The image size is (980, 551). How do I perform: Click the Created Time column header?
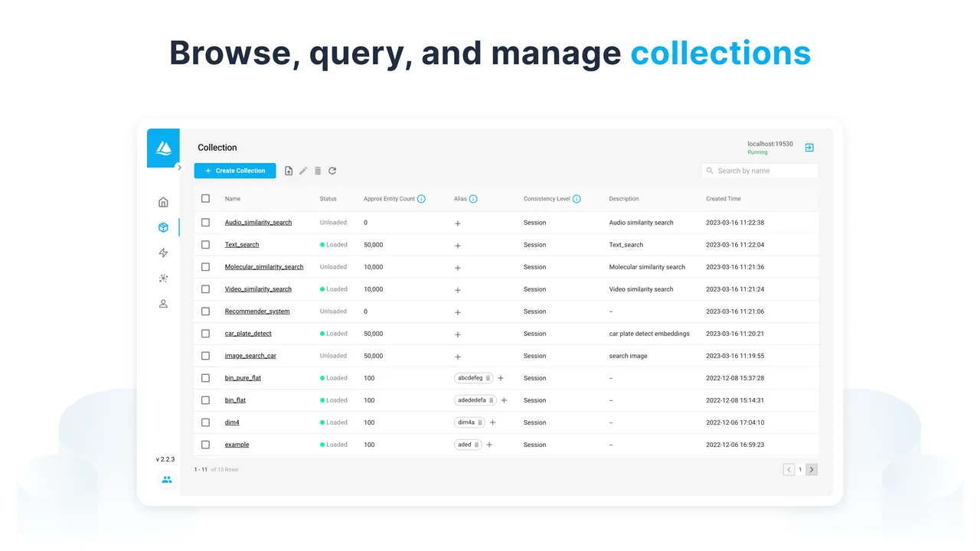723,199
